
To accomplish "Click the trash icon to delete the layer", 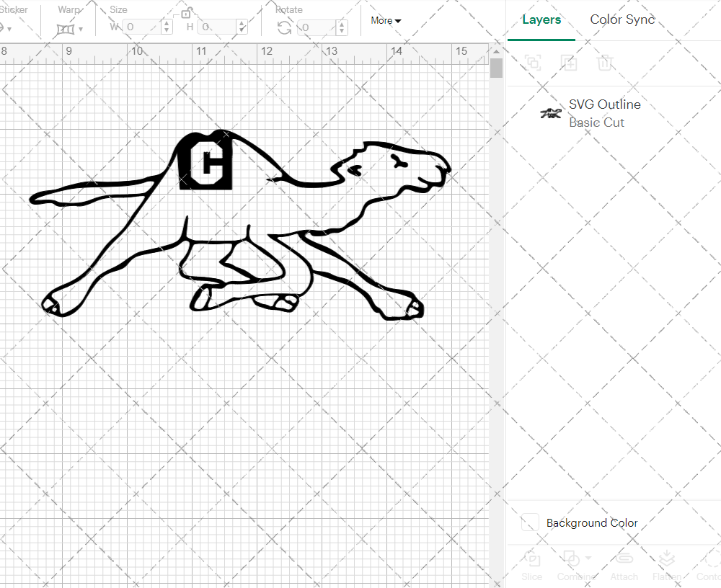I will point(606,63).
